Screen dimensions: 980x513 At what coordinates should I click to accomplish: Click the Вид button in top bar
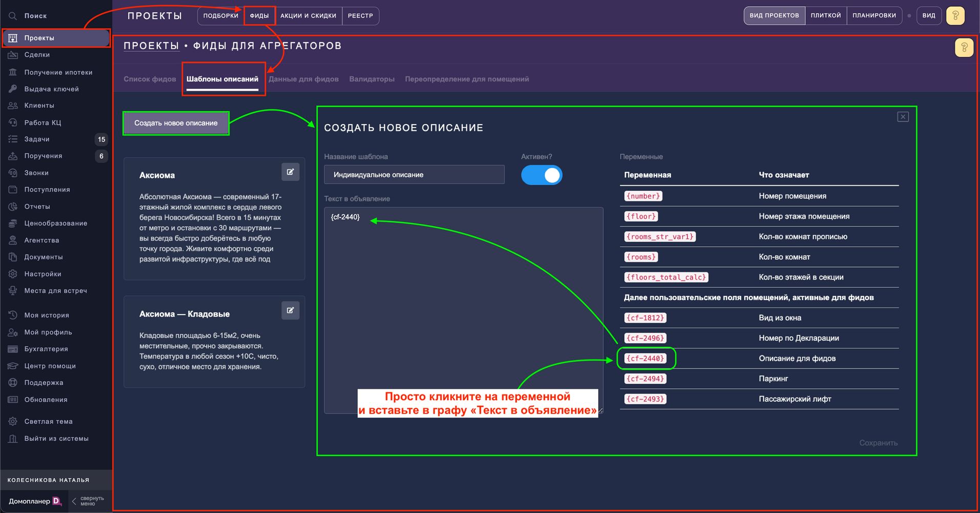click(929, 16)
